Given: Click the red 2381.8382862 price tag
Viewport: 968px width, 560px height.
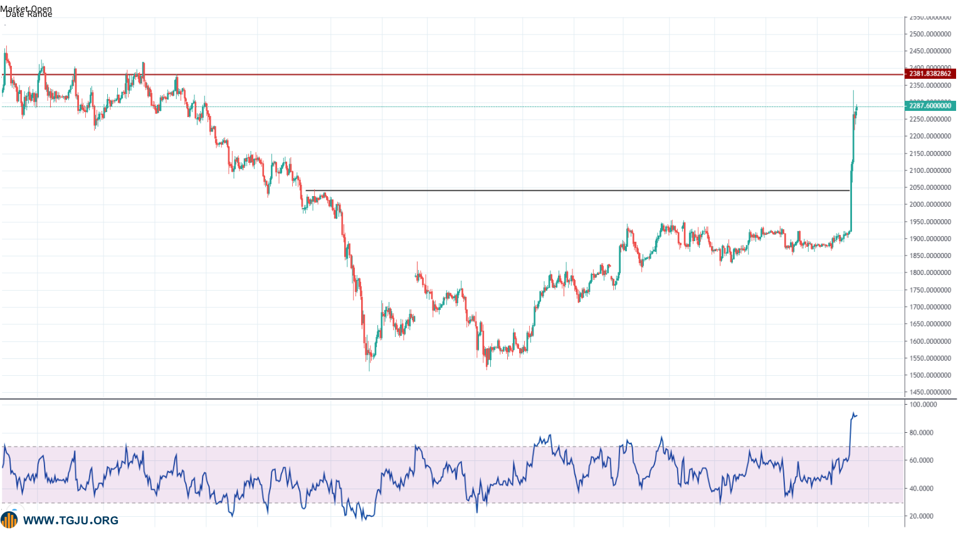Looking at the screenshot, I should (930, 74).
